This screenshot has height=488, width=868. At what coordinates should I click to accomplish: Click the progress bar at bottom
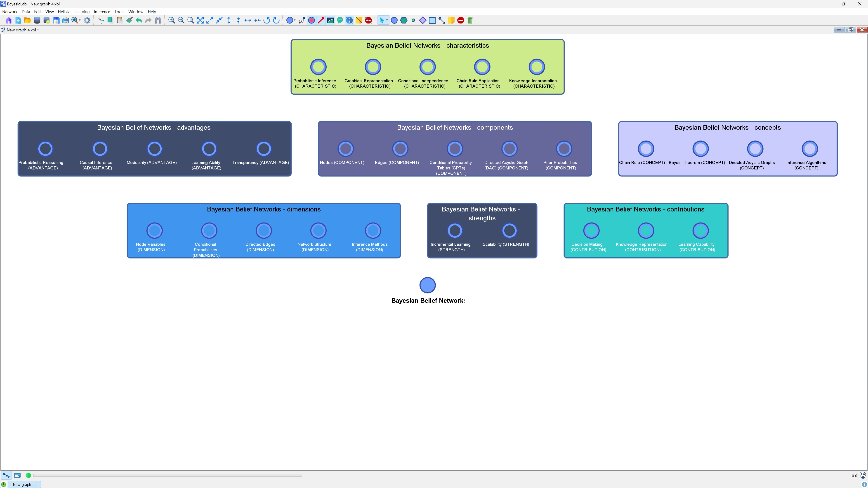[167, 475]
